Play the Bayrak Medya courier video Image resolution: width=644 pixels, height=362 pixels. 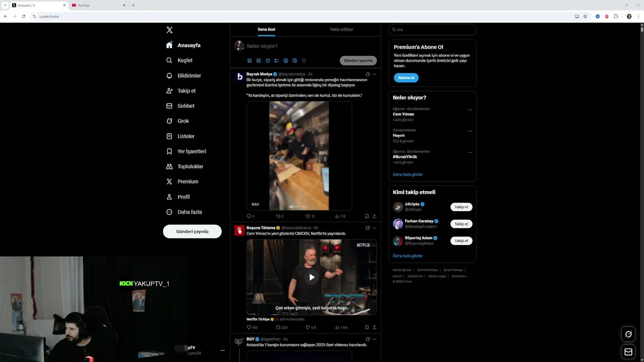pos(299,156)
